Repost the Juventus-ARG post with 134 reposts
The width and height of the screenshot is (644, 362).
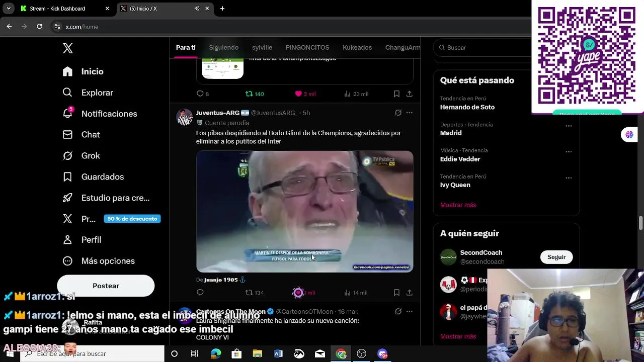(x=255, y=293)
